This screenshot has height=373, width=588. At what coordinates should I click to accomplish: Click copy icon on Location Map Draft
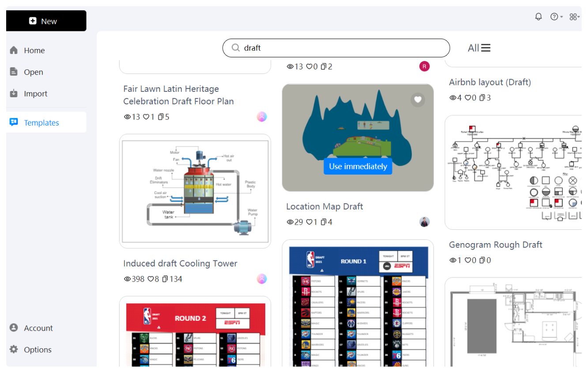[324, 222]
